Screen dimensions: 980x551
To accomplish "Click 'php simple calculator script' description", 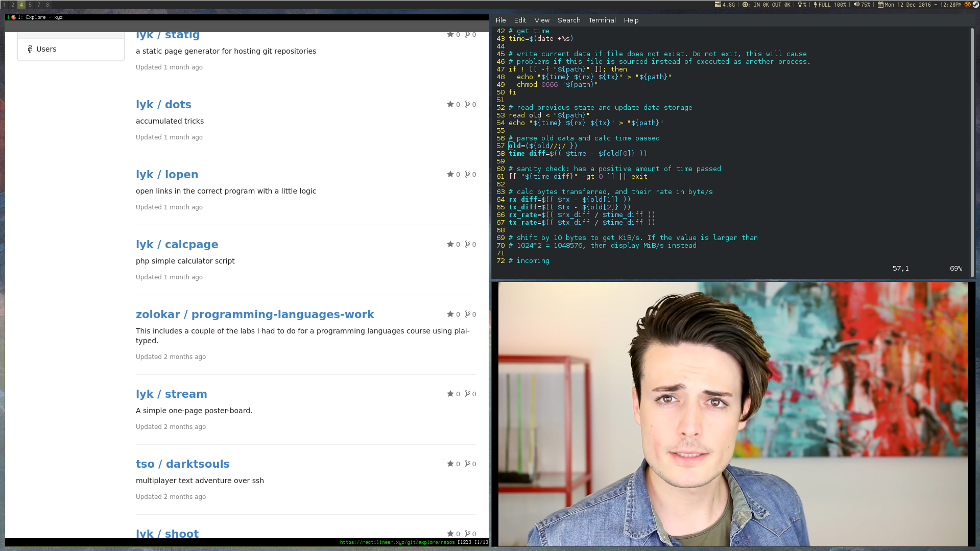I will 185,261.
